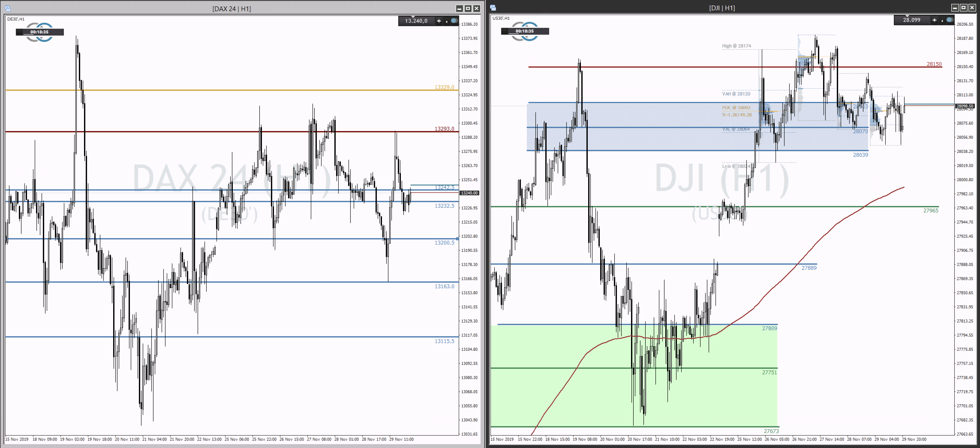This screenshot has width=980, height=448.
Task: Select the 28070 level label on DJI
Action: 861,131
